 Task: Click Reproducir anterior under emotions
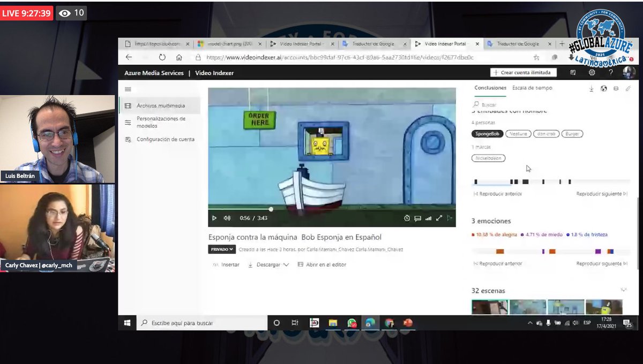coord(498,263)
